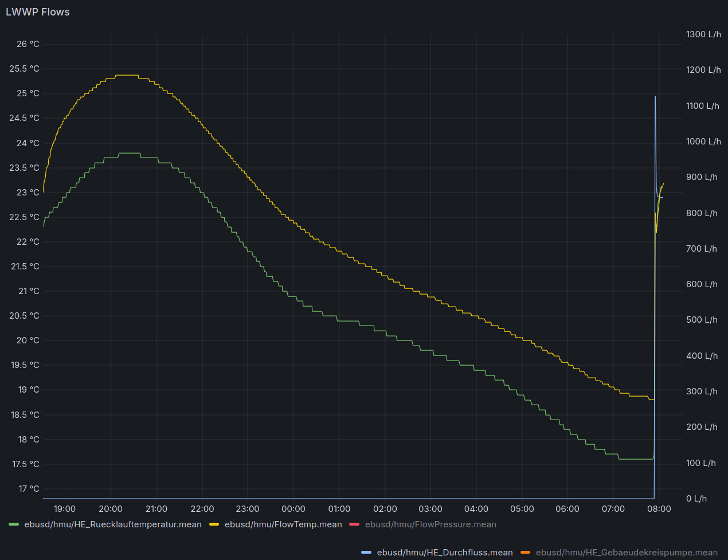This screenshot has width=728, height=560.
Task: Click the 19:00 time axis label
Action: [x=65, y=509]
